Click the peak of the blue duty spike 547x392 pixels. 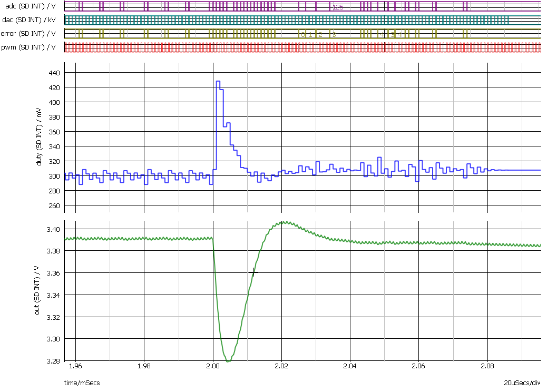(x=218, y=82)
